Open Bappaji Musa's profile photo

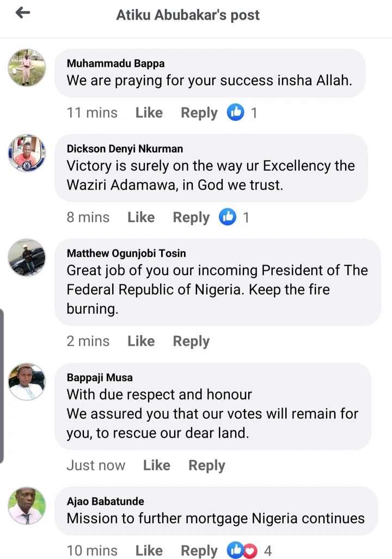tap(27, 381)
